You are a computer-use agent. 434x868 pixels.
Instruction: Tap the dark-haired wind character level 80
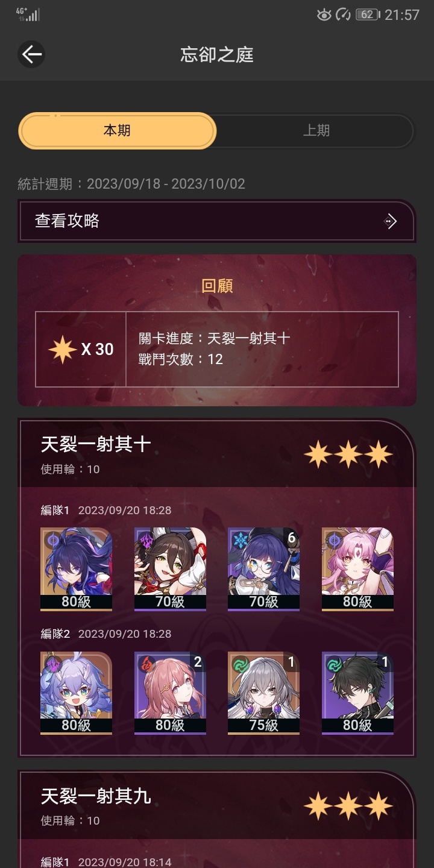pos(358,693)
